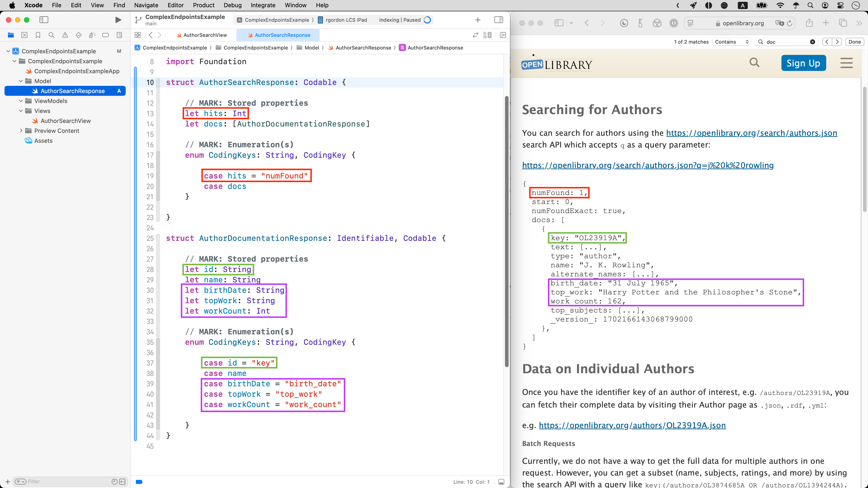The image size is (868, 488).
Task: Toggle the Xcode inspectors panel
Action: [498, 20]
